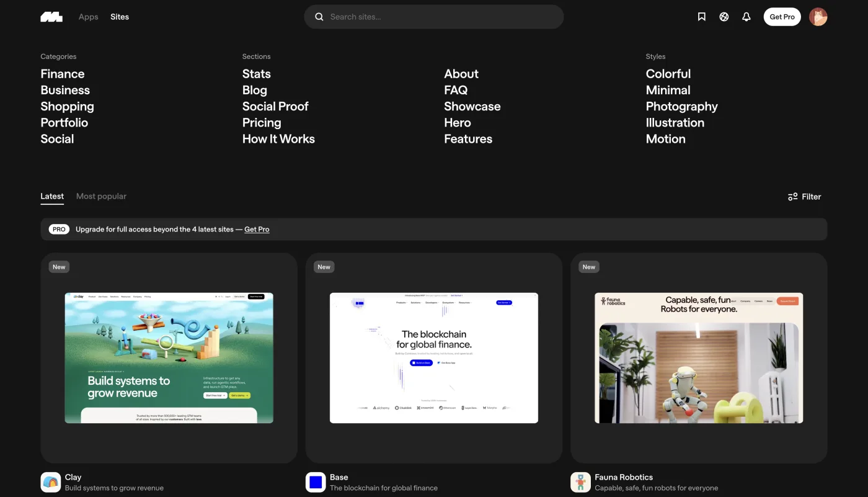Click the search magnifier icon
The image size is (868, 497).
[319, 17]
